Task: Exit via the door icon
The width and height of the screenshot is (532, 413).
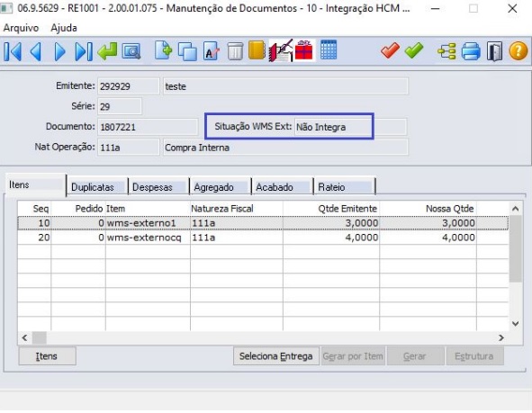Action: [x=494, y=51]
